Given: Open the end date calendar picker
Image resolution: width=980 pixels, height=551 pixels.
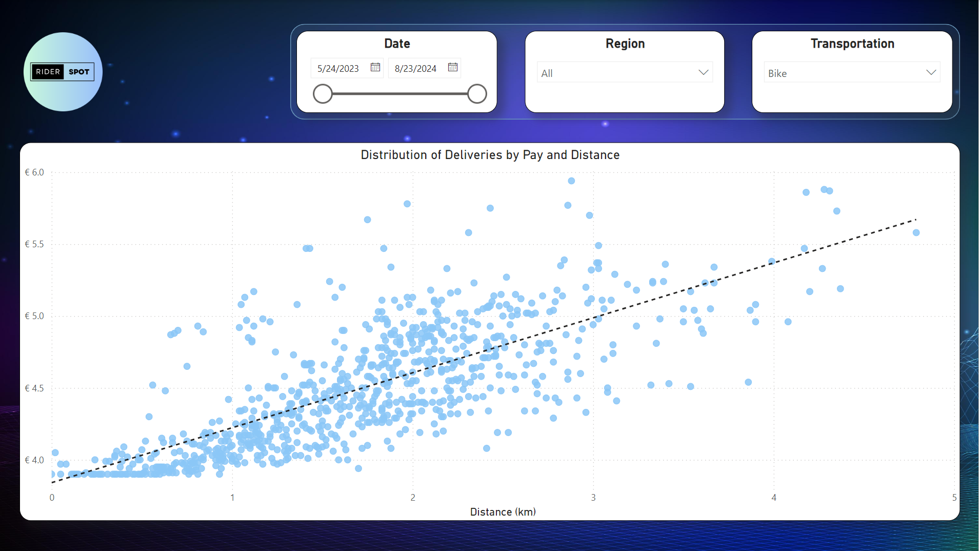Looking at the screenshot, I should (x=453, y=67).
